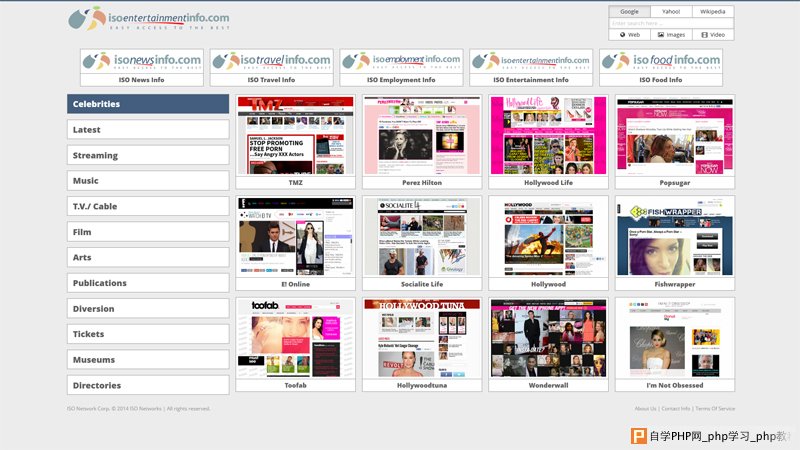
Task: Open the Toofab site thumbnail
Action: (295, 338)
